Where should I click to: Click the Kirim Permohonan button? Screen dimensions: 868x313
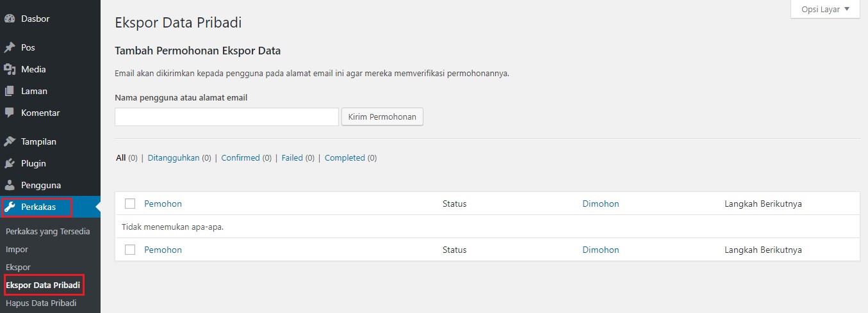[382, 117]
